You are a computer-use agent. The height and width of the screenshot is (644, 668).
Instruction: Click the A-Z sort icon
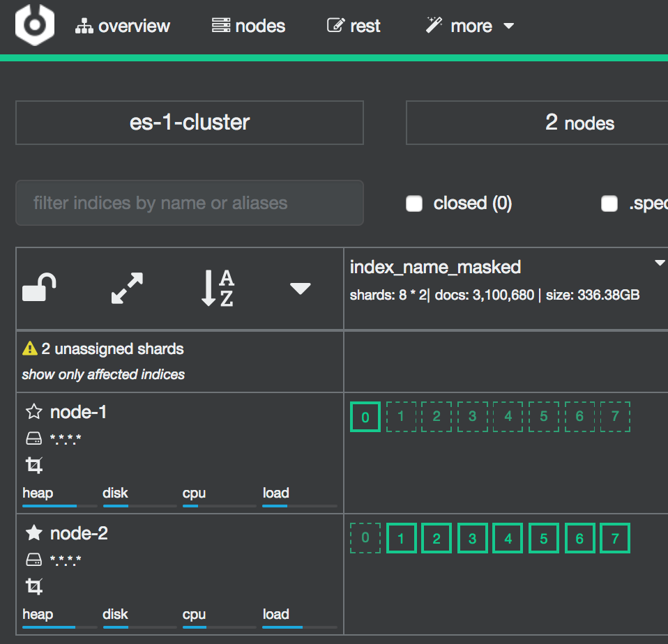[218, 289]
